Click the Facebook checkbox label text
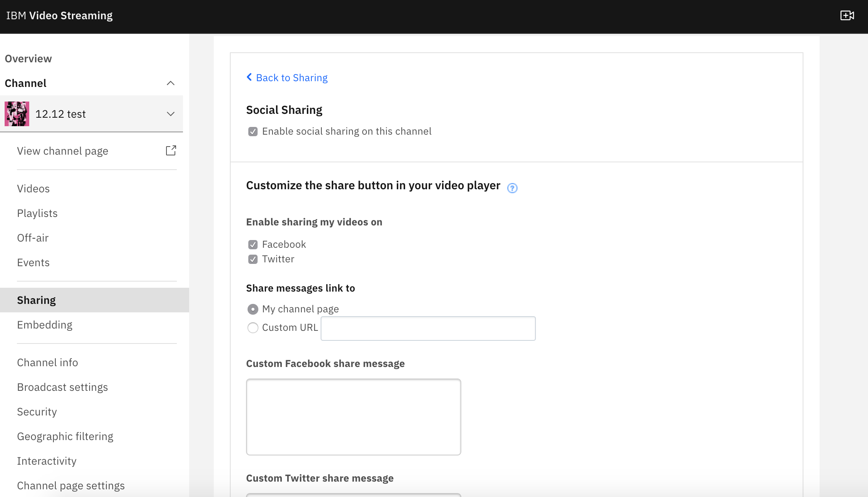868x497 pixels. tap(284, 244)
